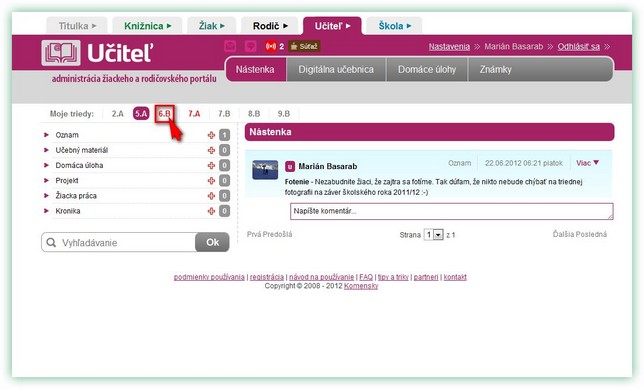
Task: Select class 5.A
Action: pyautogui.click(x=141, y=114)
